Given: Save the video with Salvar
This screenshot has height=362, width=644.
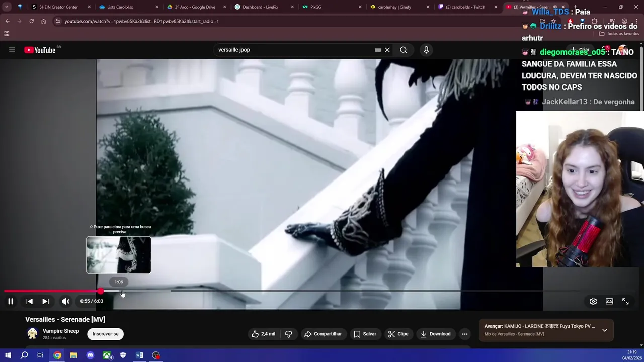Looking at the screenshot, I should pos(365,334).
